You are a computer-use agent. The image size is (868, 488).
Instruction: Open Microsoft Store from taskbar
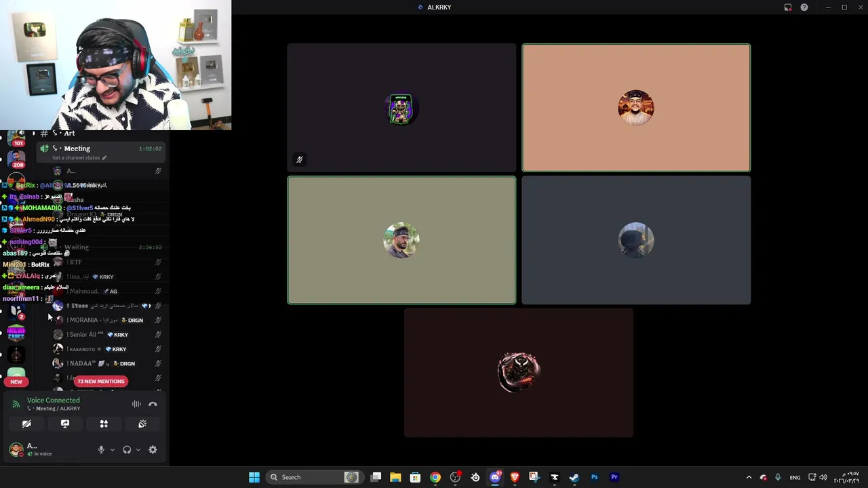pyautogui.click(x=415, y=477)
